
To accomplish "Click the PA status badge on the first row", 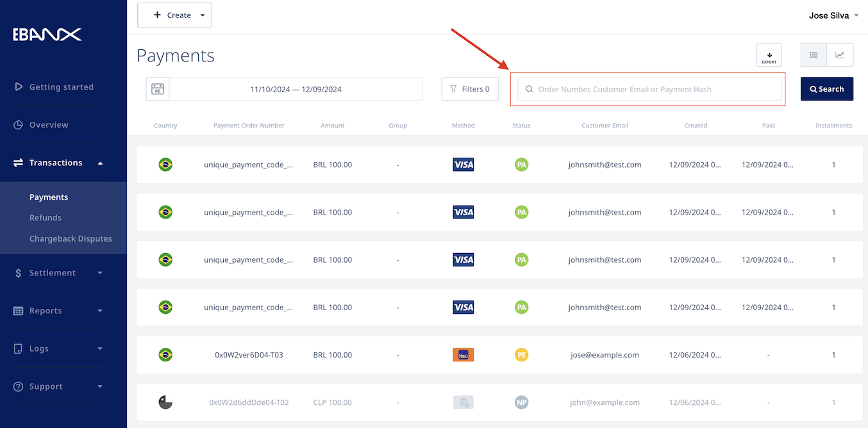I will point(521,164).
